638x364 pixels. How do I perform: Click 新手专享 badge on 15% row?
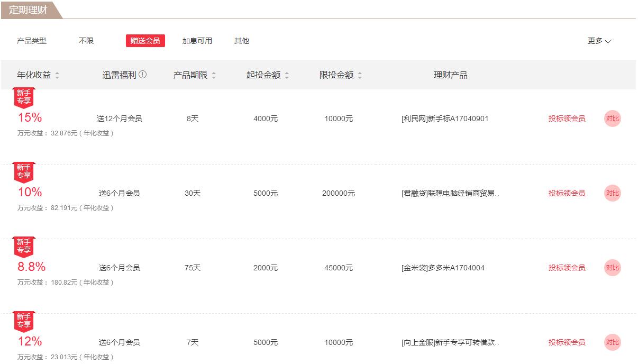pyautogui.click(x=24, y=97)
